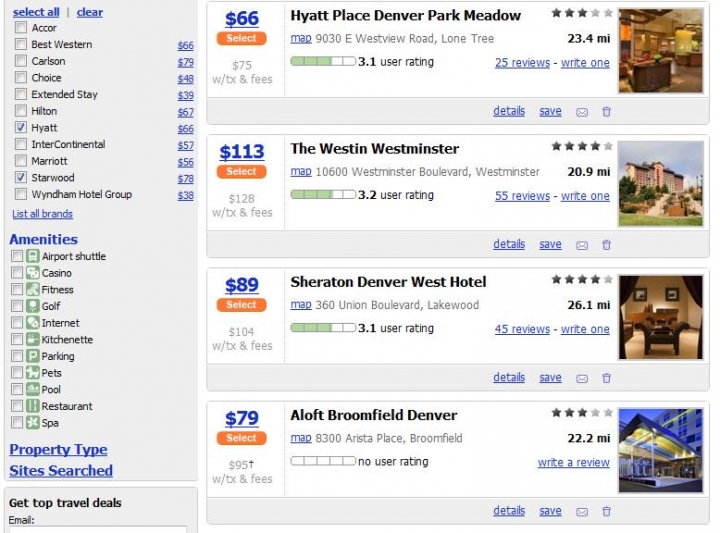Remove Sheraton Denver West Hotel via trash icon
Screen dimensions: 720x533
(607, 378)
